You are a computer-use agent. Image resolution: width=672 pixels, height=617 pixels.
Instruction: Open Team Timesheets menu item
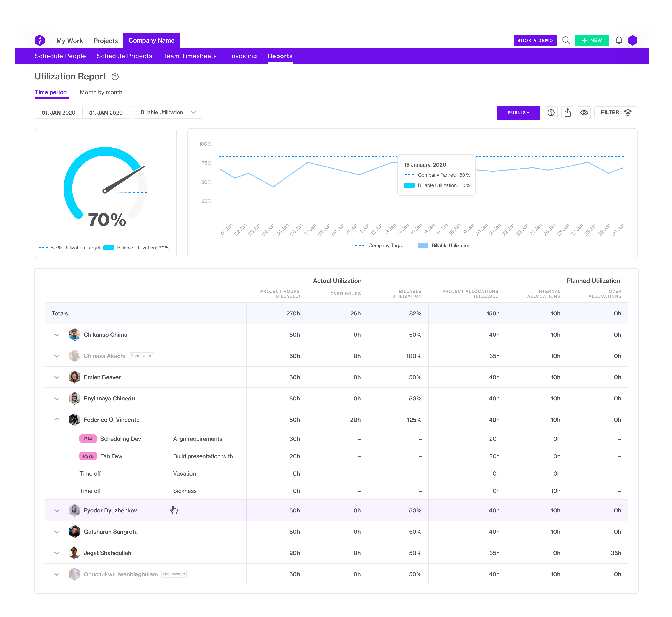pos(190,56)
